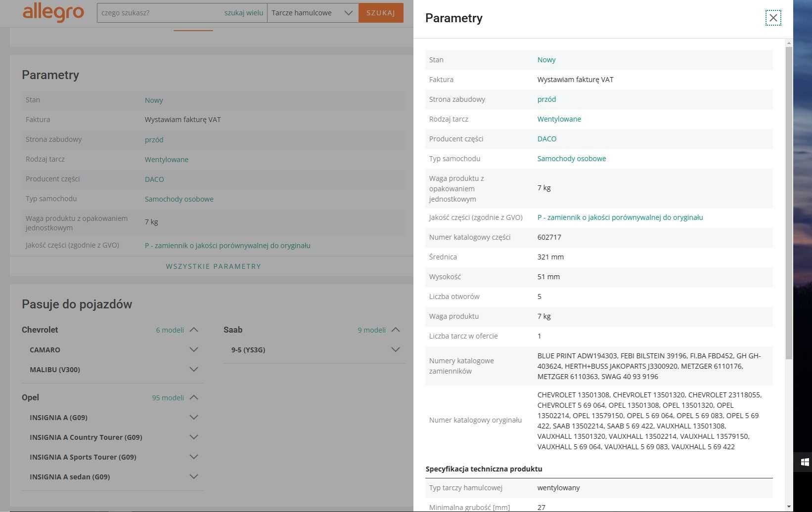Click 'Numer katalogowy oryginału' label
Viewport: 812px width, 512px height.
point(475,420)
